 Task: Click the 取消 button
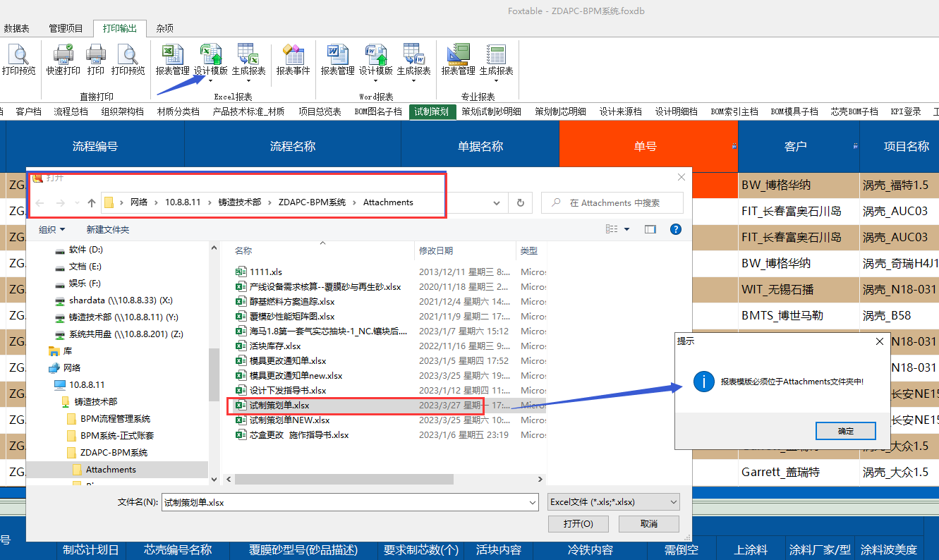tap(648, 523)
